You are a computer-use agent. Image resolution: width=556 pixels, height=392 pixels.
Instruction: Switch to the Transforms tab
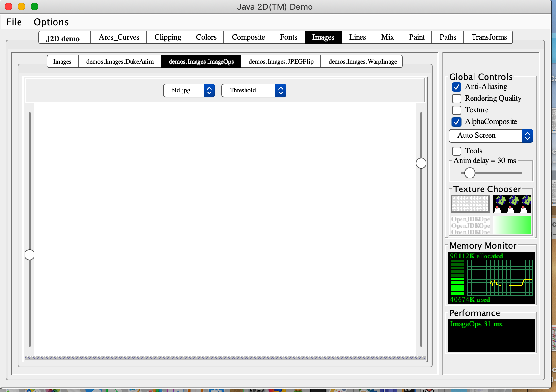click(x=489, y=37)
